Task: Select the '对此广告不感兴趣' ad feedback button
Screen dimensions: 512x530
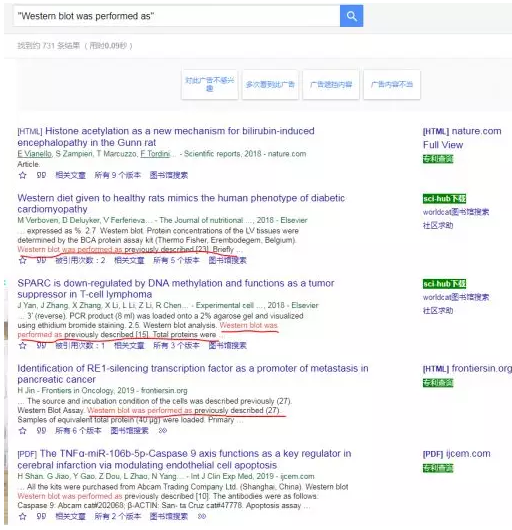Action: pos(210,84)
